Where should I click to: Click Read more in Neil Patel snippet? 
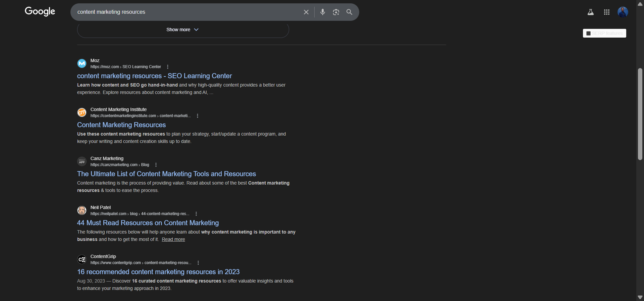173,239
